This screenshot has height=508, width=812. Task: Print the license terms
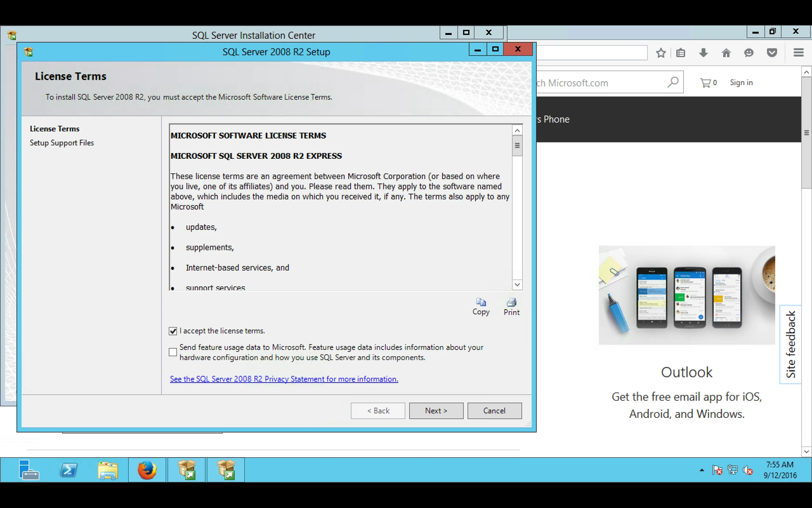click(511, 307)
